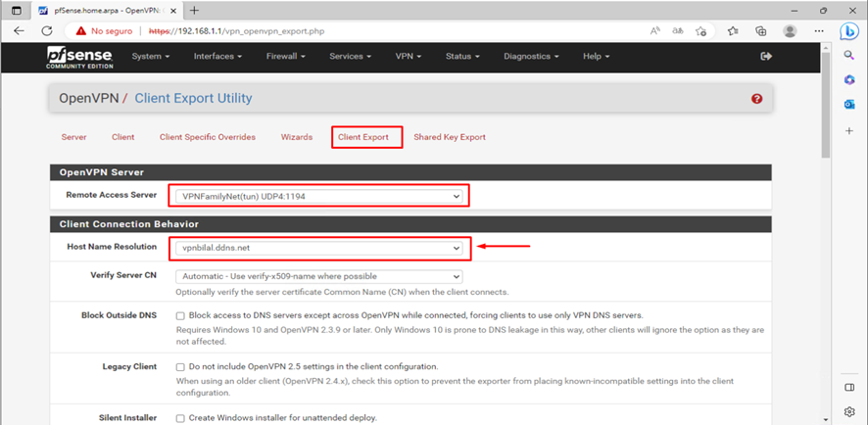Screen dimensions: 868x425
Task: Expand the VPN menu
Action: coord(409,57)
